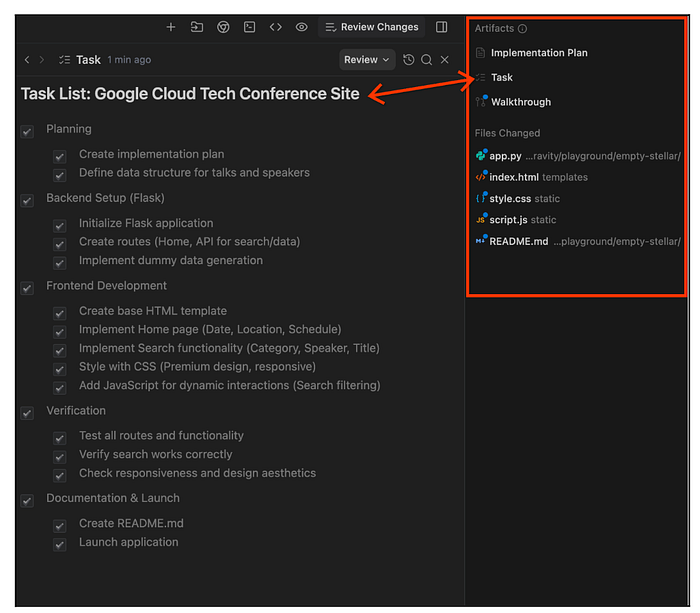This screenshot has height=613, width=700.
Task: Toggle Implement Search functionality checkbox
Action: pos(60,351)
